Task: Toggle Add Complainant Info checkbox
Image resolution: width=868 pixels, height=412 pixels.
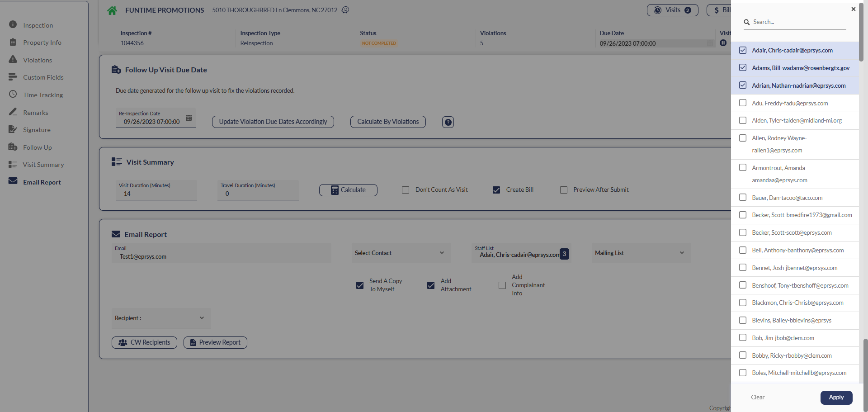Action: pos(502,285)
